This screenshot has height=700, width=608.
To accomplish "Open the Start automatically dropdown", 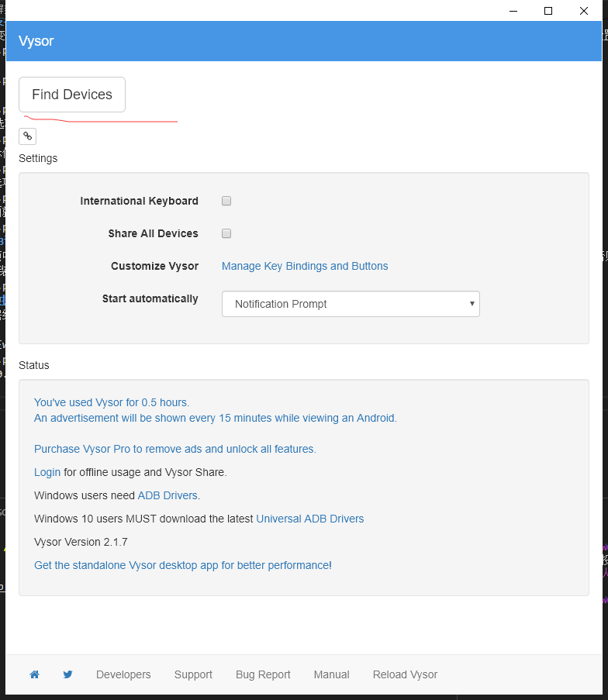I will click(351, 304).
